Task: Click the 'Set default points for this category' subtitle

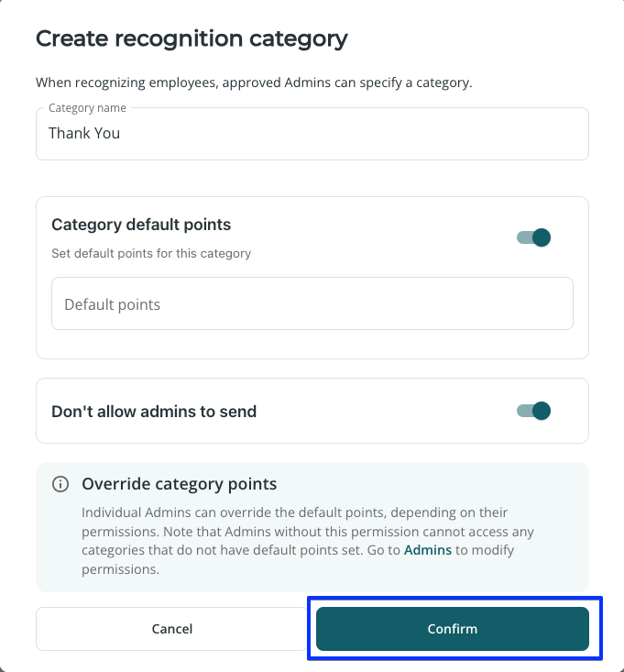Action: [x=151, y=253]
